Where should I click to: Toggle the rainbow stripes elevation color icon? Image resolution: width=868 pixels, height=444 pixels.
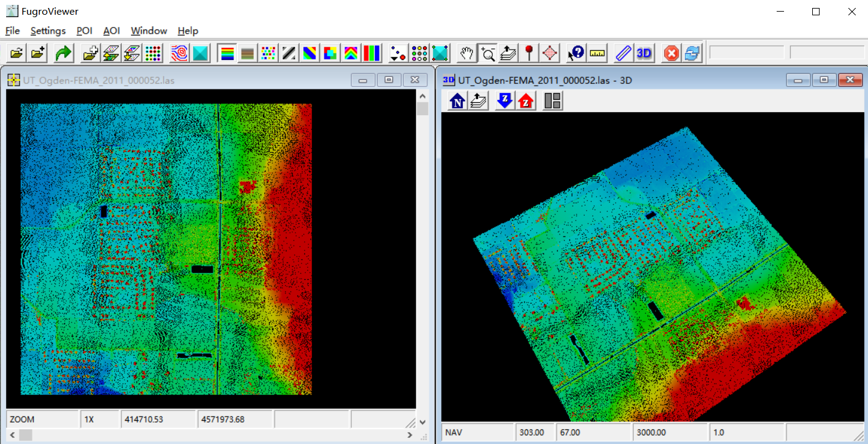pos(227,53)
